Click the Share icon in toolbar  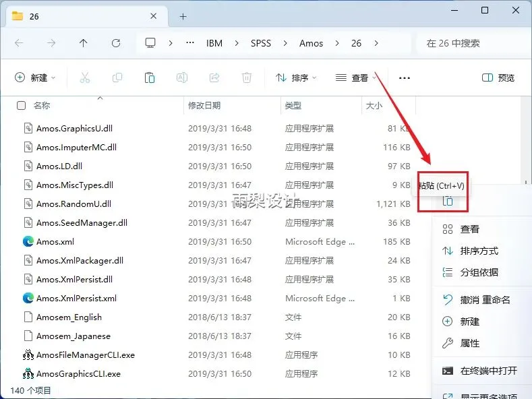click(214, 78)
